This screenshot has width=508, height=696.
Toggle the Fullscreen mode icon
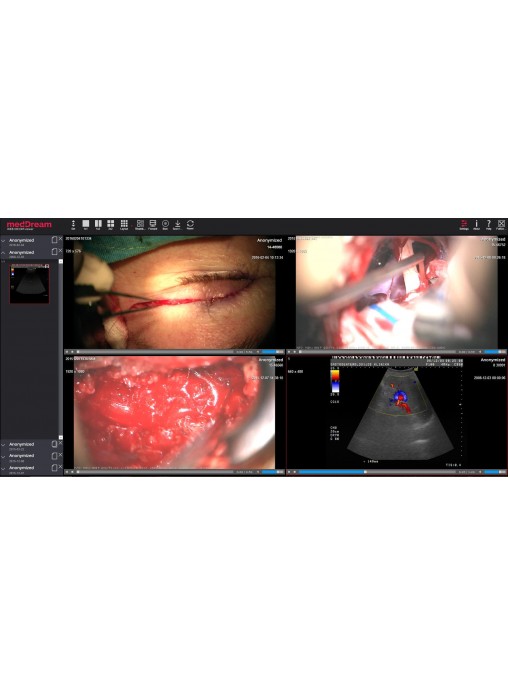pos(501,224)
